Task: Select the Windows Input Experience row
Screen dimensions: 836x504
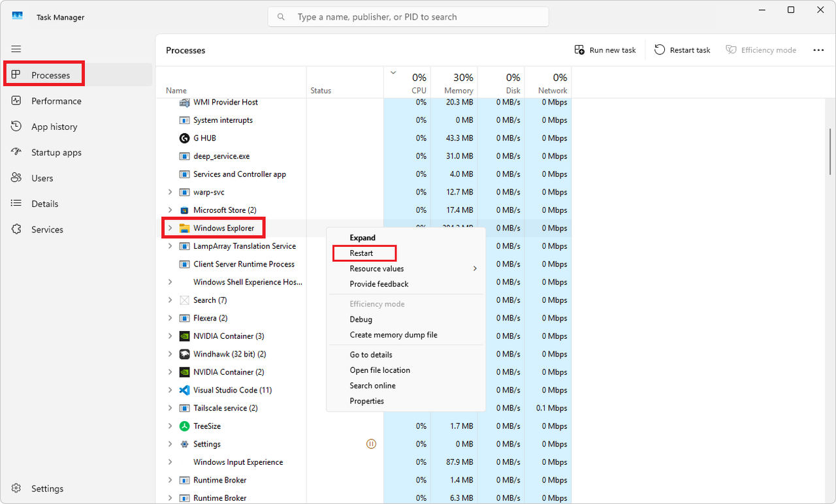Action: (x=364, y=462)
